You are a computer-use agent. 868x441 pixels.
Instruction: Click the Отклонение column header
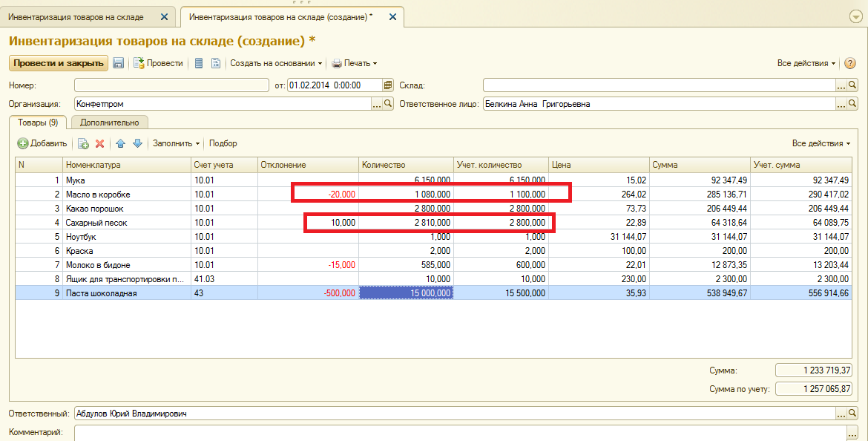pyautogui.click(x=308, y=165)
